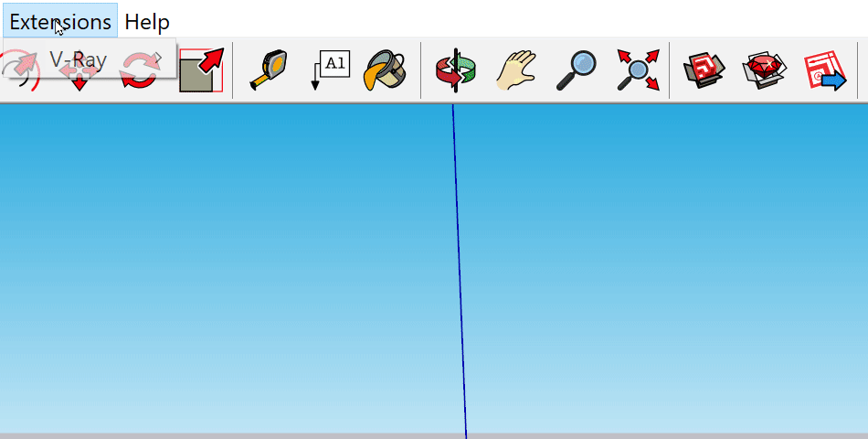The width and height of the screenshot is (868, 439).
Task: Click the Zoom Extents icon
Action: (639, 70)
